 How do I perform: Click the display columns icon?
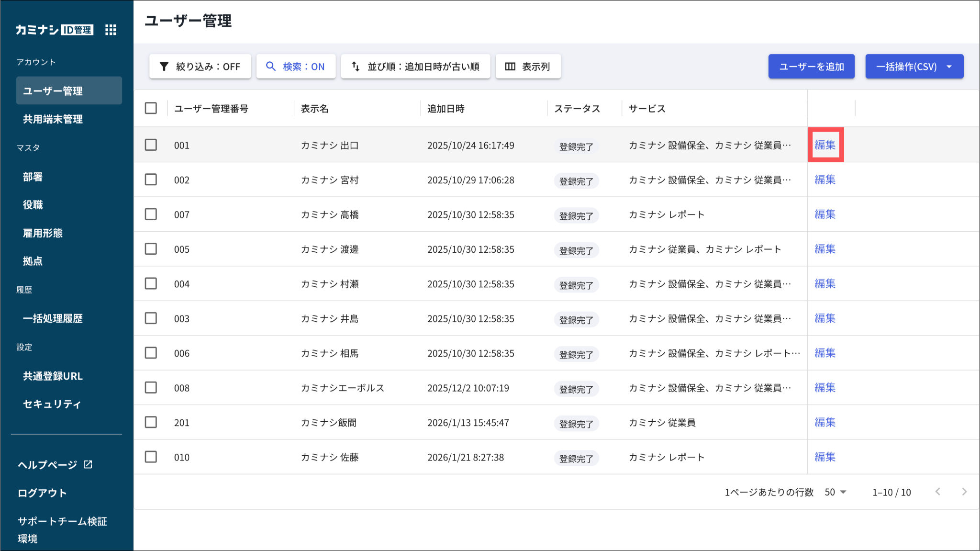(x=510, y=67)
